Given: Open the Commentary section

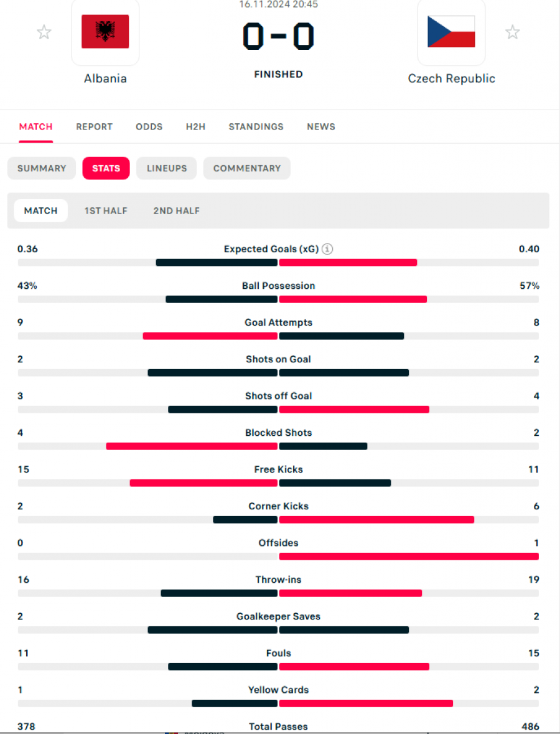Looking at the screenshot, I should (x=247, y=168).
